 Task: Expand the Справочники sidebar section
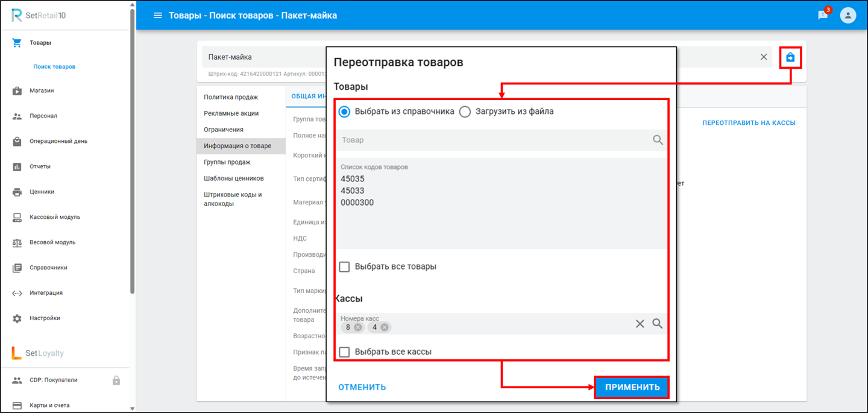pyautogui.click(x=48, y=267)
